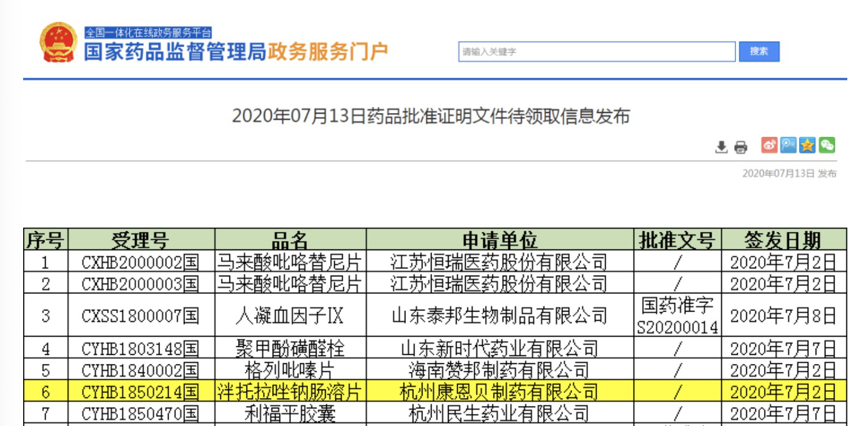Click the 申请单位 column header
The height and width of the screenshot is (426, 868).
tap(499, 240)
